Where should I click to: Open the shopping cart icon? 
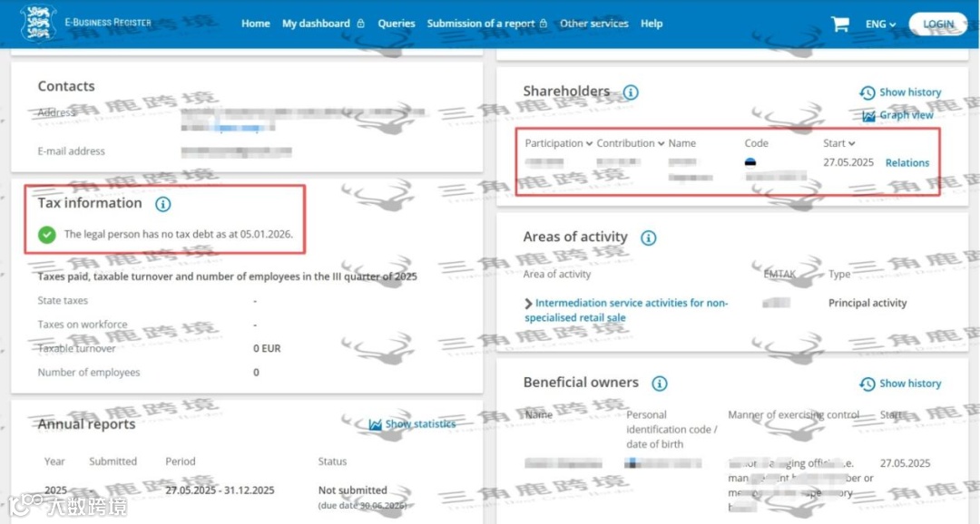coord(840,24)
